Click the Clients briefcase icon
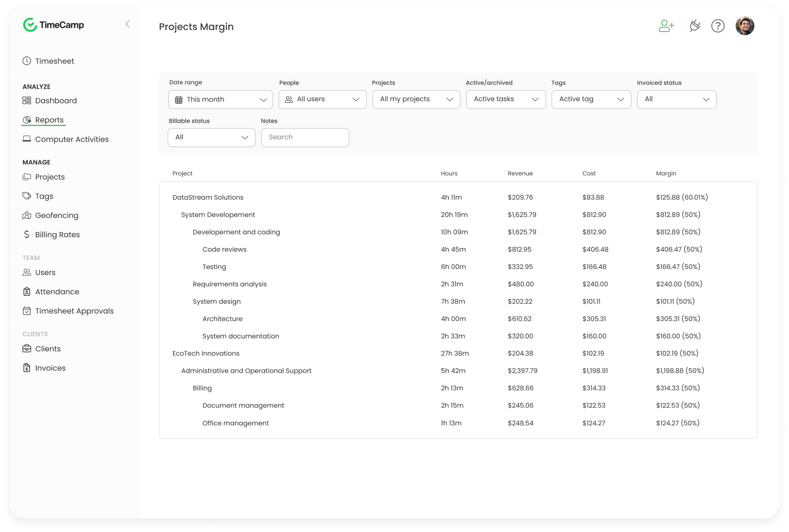The image size is (789, 532). pos(27,348)
